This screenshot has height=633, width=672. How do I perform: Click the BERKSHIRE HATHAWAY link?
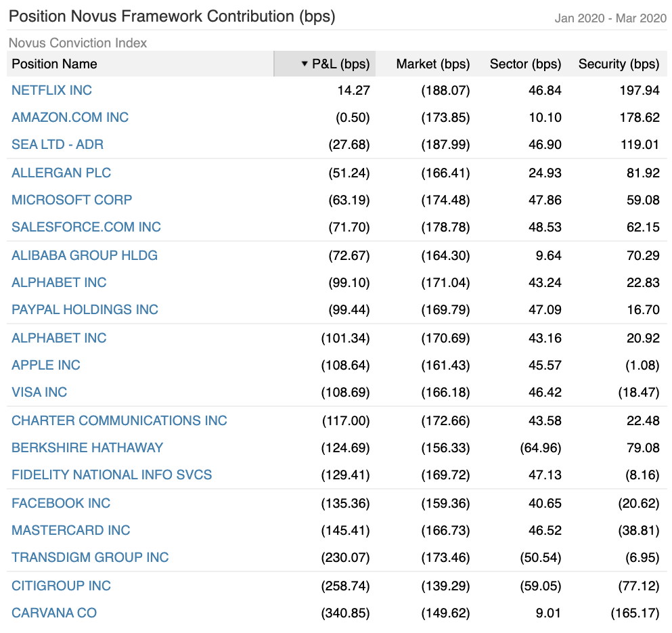tap(87, 448)
